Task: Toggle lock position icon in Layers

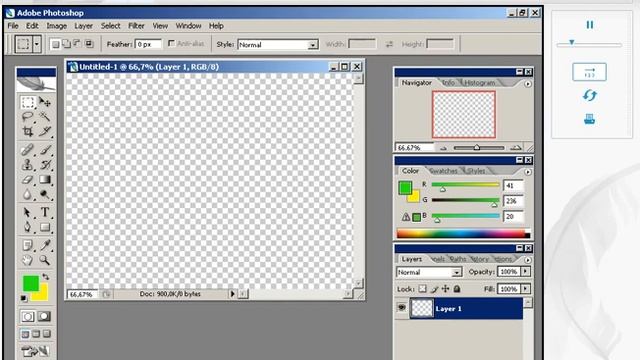Action: coord(445,289)
